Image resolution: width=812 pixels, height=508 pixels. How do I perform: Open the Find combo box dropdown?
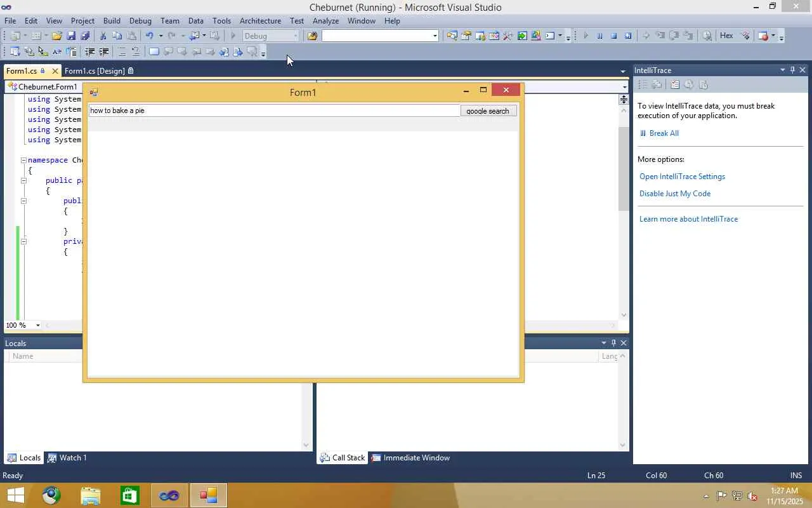(x=435, y=36)
